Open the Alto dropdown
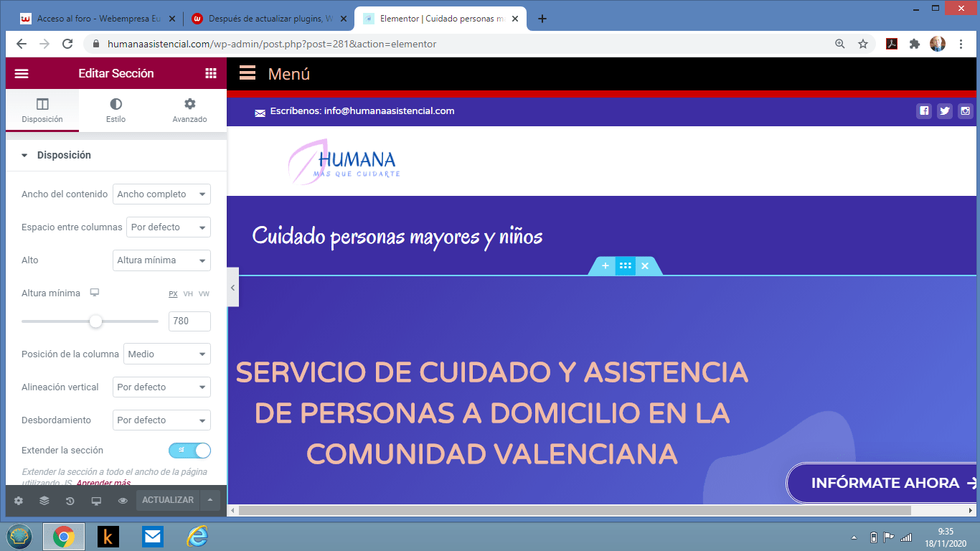 point(161,260)
